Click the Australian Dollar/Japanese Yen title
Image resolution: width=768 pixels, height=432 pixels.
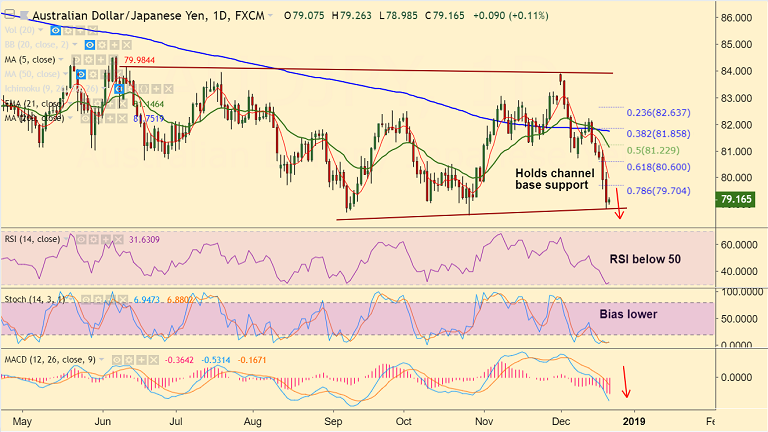(120, 16)
